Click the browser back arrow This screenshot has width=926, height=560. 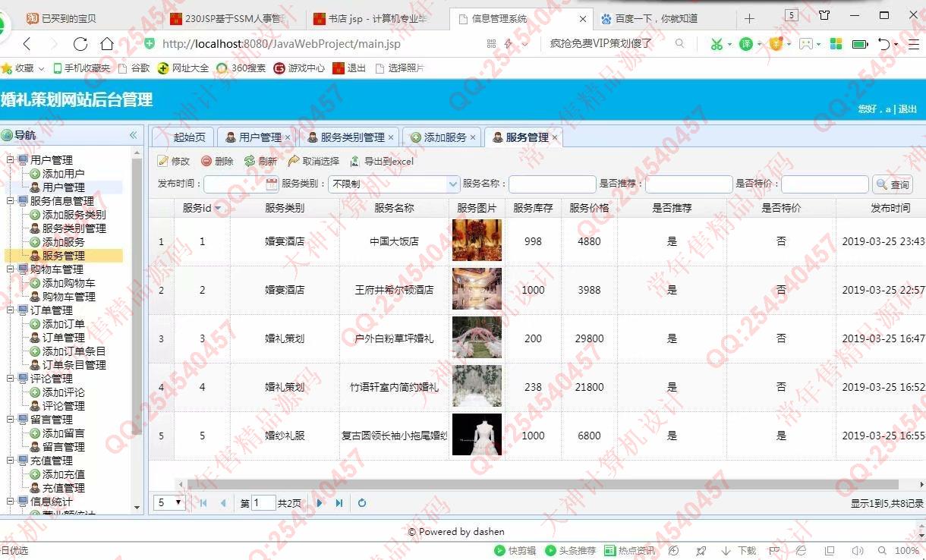(27, 44)
